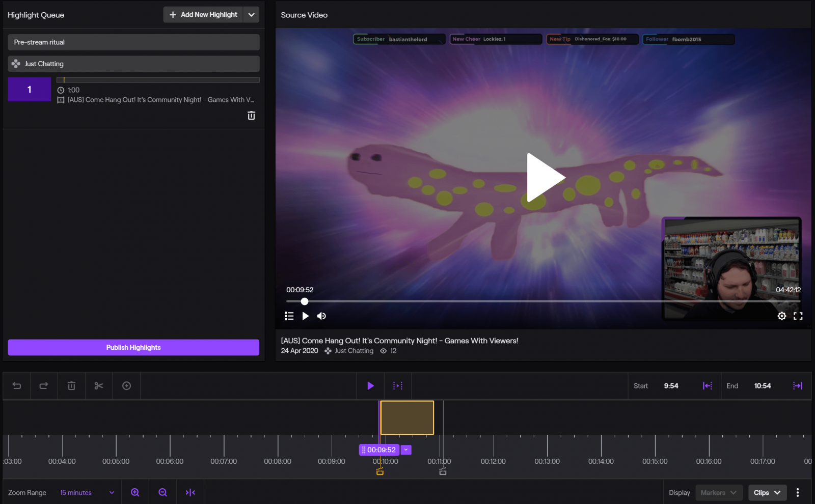
Task: Open the Clips display dropdown
Action: point(767,492)
